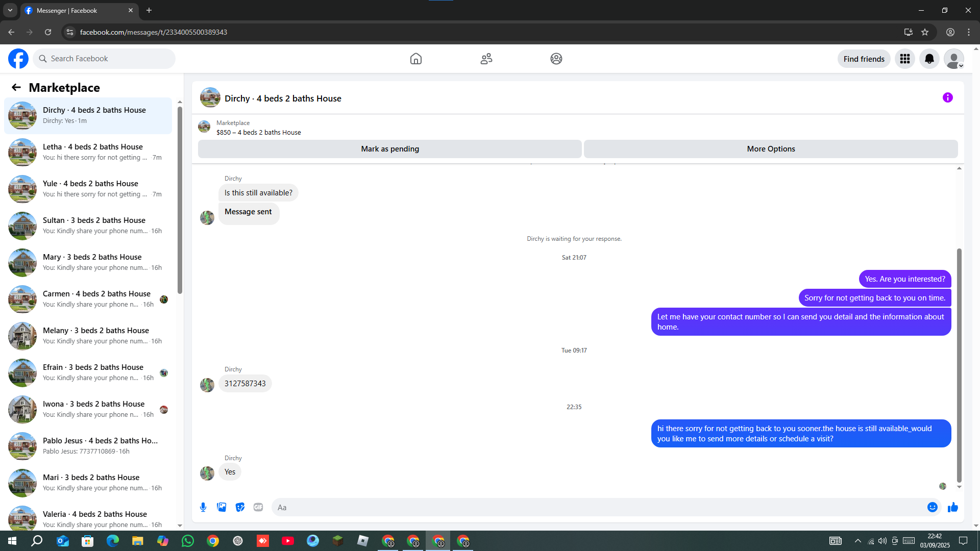Open Microsoft Edge from the taskbar

[x=113, y=541]
